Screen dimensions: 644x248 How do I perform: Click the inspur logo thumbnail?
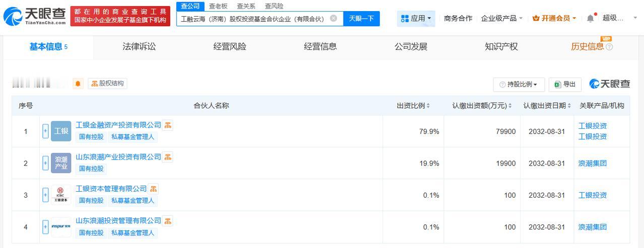tap(61, 227)
